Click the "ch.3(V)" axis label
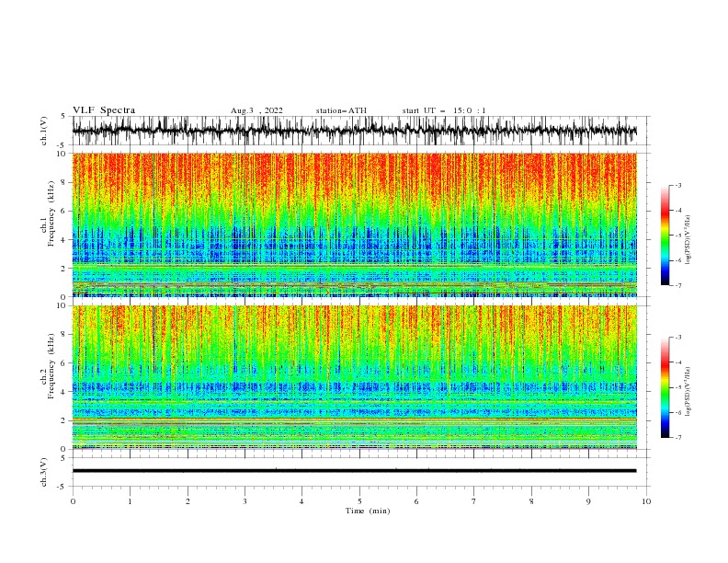This screenshot has height=563, width=728. pos(44,472)
